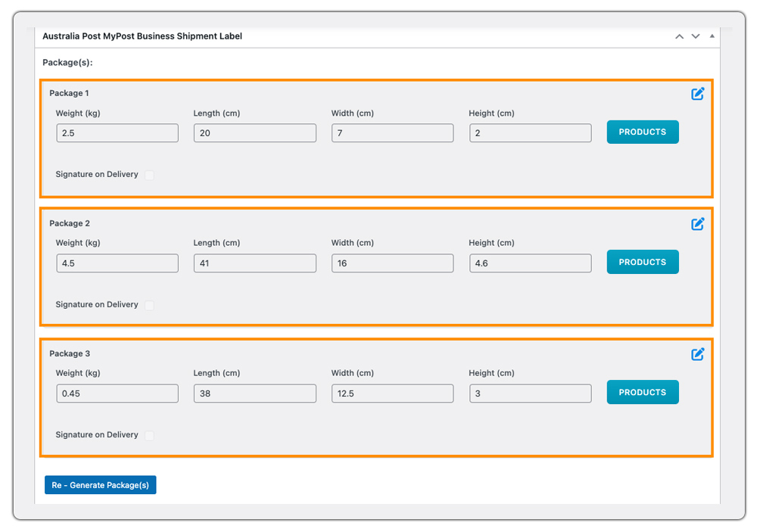Focus Package 3 Height field showing 3
Screen dimensions: 757x532
pyautogui.click(x=530, y=394)
